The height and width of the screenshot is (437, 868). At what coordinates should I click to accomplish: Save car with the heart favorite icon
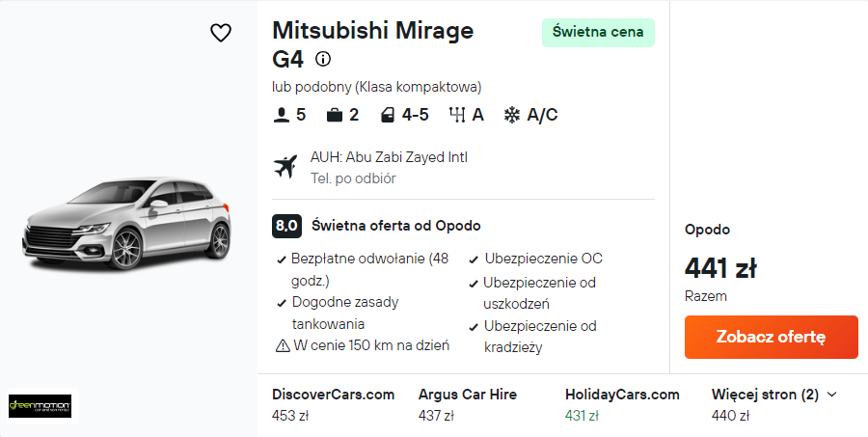tap(220, 33)
